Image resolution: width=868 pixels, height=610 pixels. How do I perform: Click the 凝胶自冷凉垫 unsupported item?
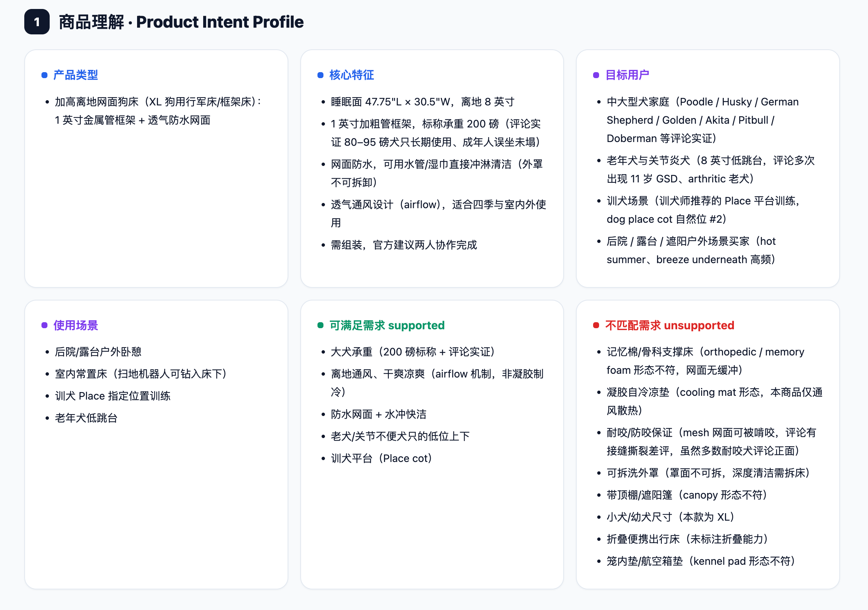(x=714, y=401)
